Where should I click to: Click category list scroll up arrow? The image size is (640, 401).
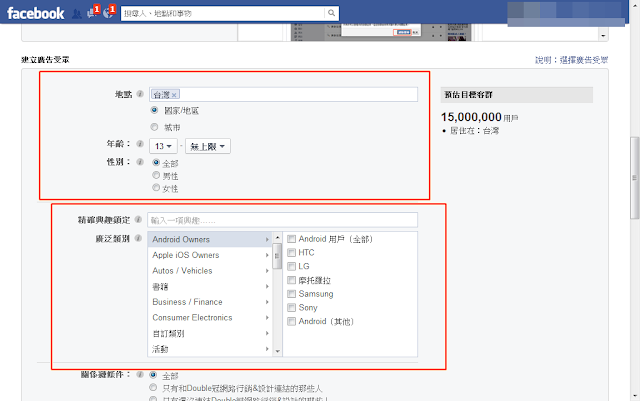(278, 237)
